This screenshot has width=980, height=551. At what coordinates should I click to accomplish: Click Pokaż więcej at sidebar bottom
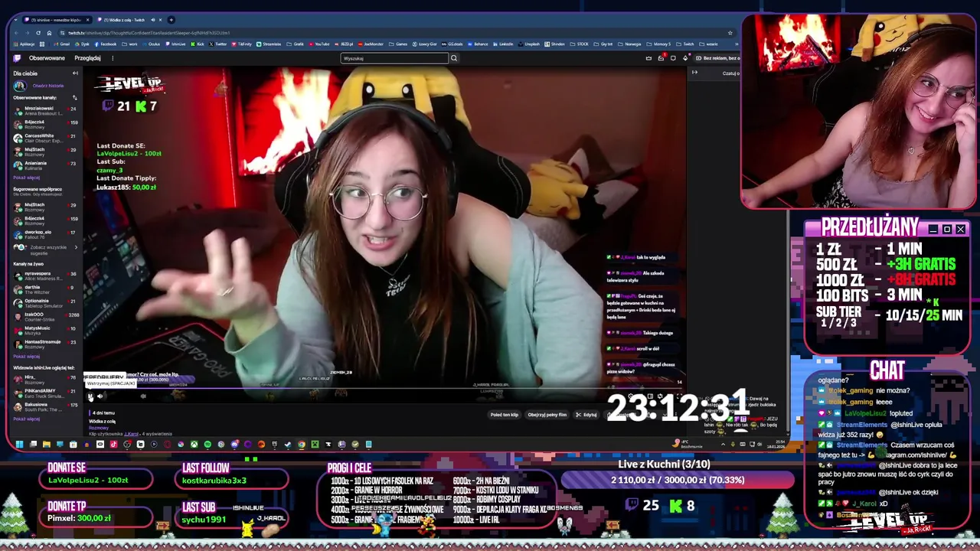click(x=27, y=419)
